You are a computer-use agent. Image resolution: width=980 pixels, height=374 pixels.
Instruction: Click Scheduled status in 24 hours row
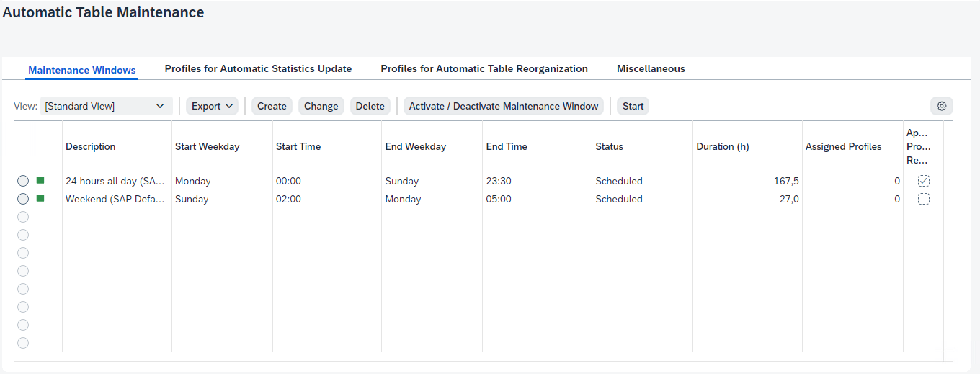(643, 181)
